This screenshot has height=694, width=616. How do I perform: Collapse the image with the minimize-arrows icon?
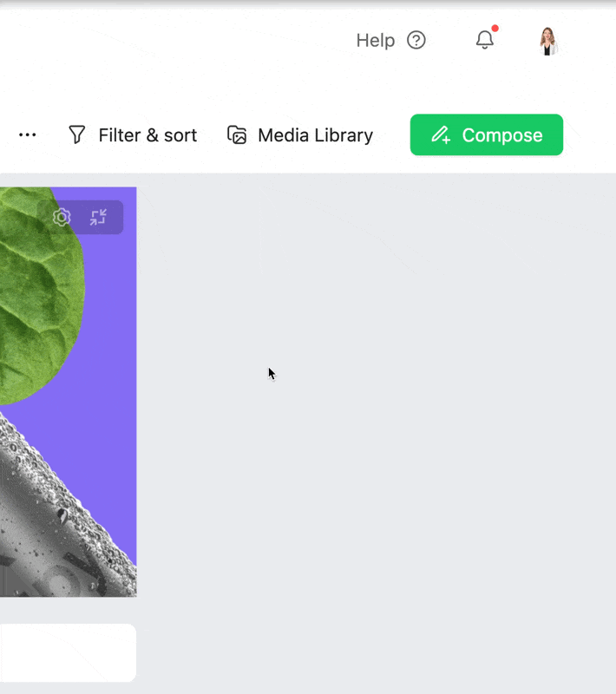click(98, 218)
